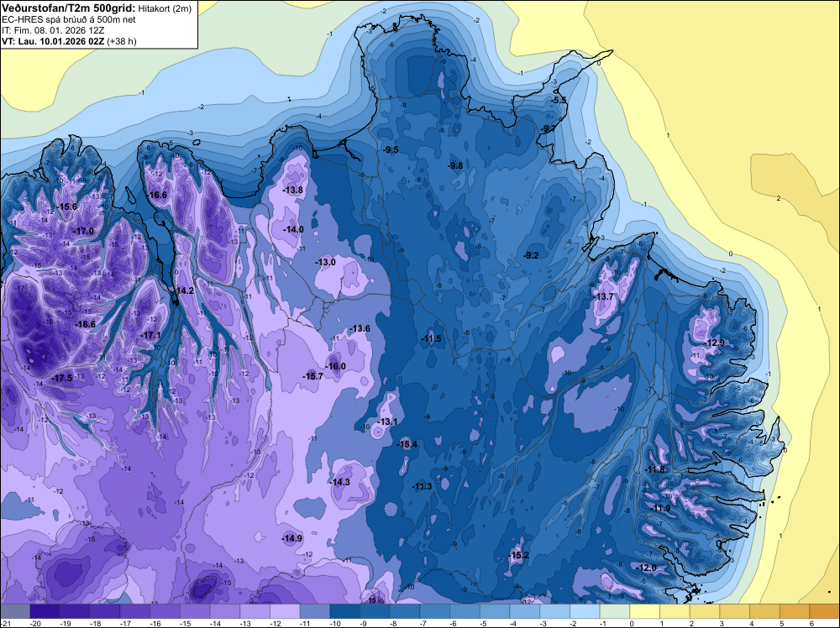Click the 'IT: Fim. 08. 01. 2026 12Z' line
840x628 pixels.
52,30
